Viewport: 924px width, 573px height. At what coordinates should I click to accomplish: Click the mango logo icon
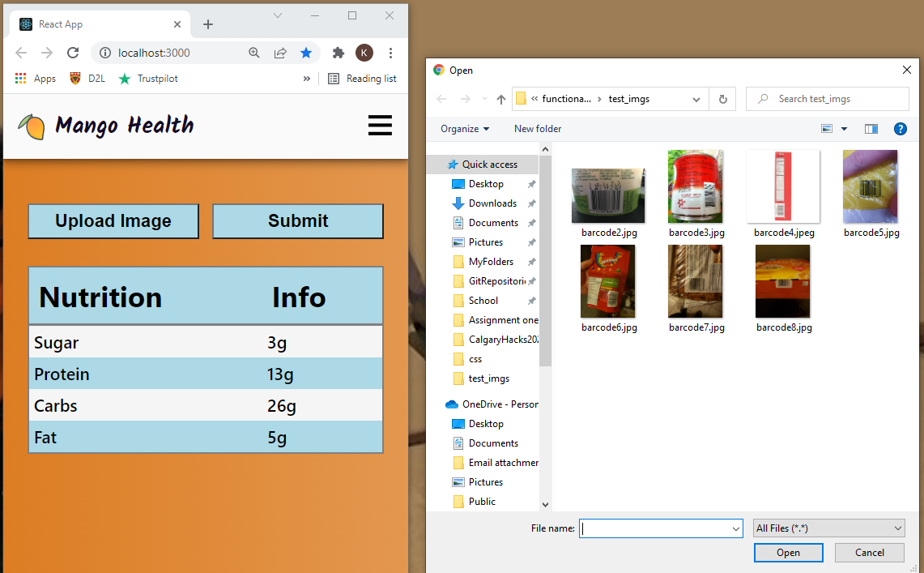32,126
